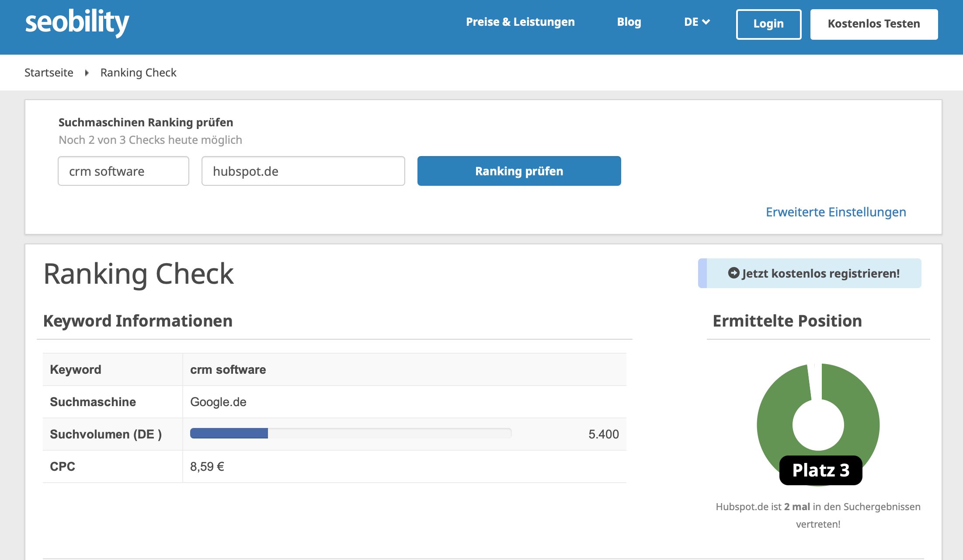Click the domain field showing hubspot.de
Screen dimensions: 963x560
click(x=303, y=171)
